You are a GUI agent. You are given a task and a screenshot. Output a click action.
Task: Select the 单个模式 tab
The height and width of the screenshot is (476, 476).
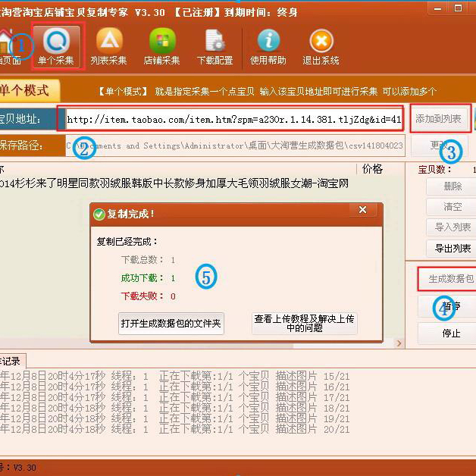27,90
